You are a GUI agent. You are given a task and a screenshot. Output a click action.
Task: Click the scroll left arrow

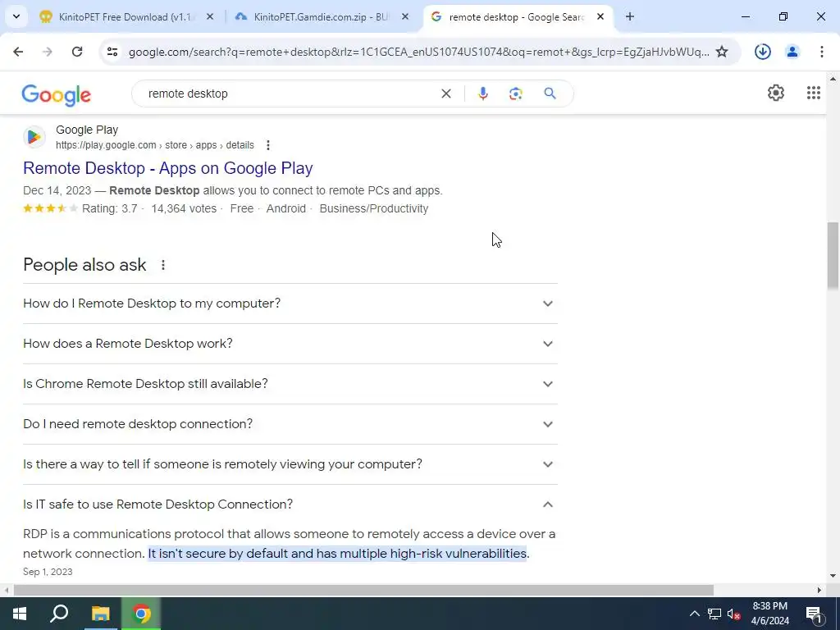click(x=7, y=590)
